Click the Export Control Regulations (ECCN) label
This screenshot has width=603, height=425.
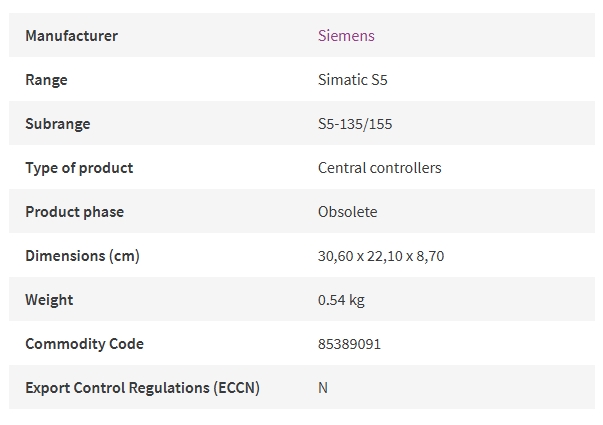coord(142,388)
